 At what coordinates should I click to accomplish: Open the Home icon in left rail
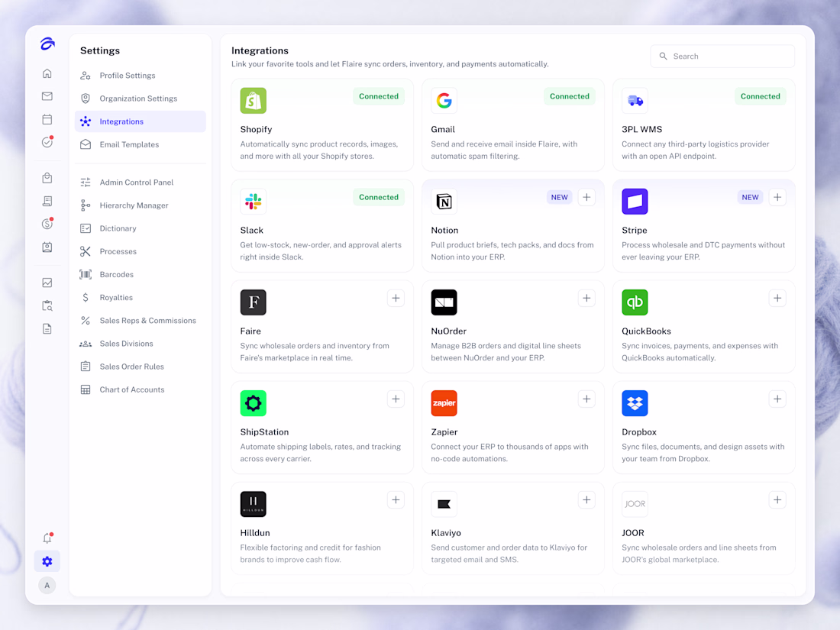pos(47,73)
